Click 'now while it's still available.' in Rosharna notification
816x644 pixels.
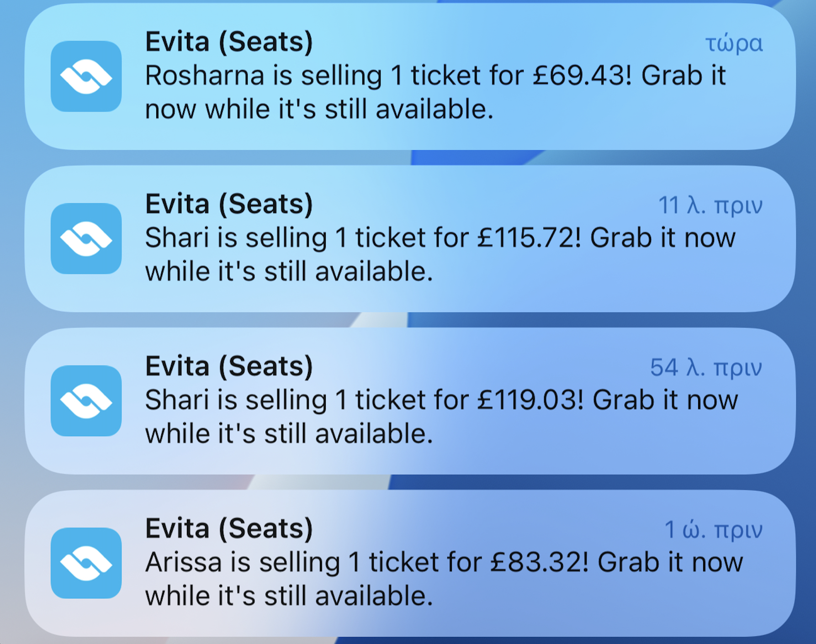pos(319,110)
